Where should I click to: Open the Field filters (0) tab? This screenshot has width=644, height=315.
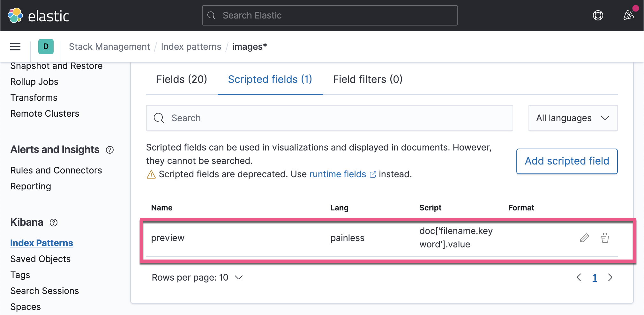[x=367, y=79]
